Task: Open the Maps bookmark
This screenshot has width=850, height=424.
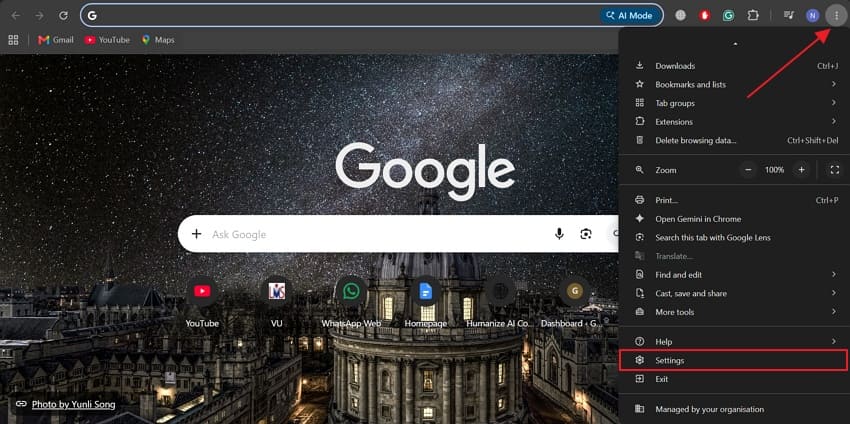Action: 158,40
